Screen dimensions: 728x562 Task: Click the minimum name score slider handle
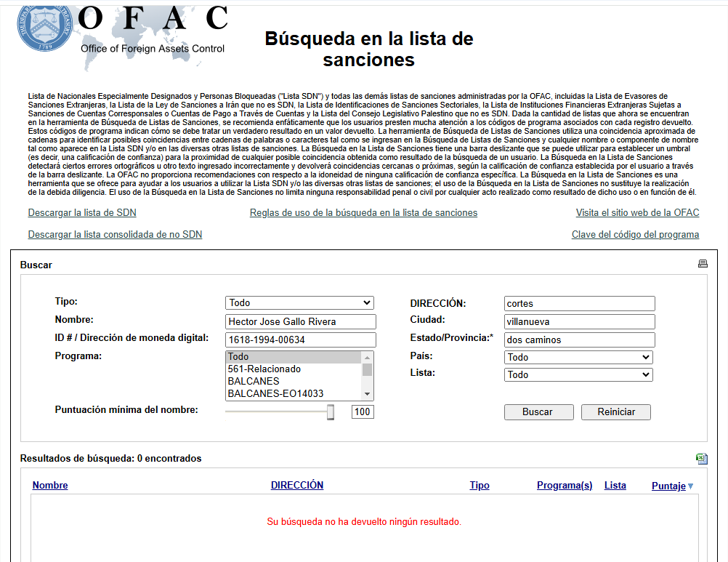coord(331,412)
